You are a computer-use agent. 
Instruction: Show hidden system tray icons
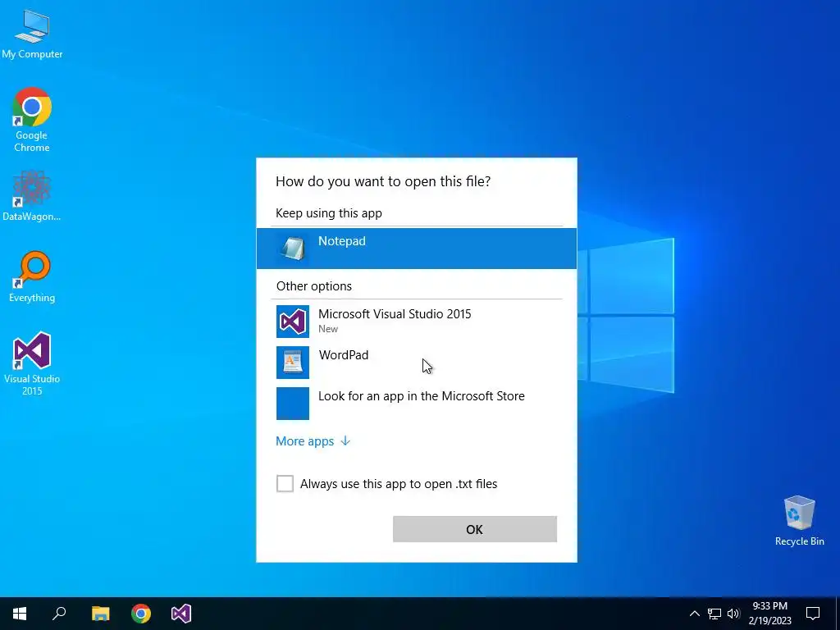(x=694, y=614)
